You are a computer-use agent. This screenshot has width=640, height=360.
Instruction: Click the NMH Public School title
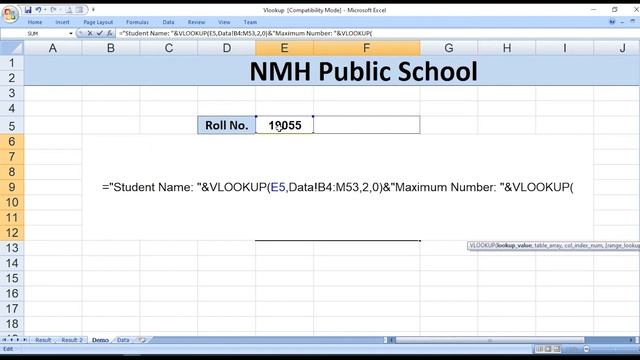point(363,71)
